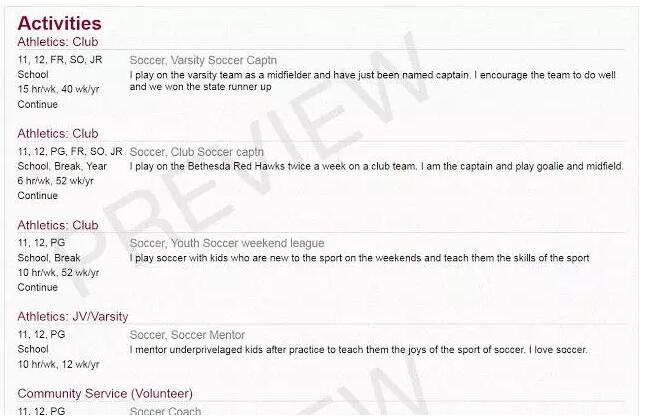The width and height of the screenshot is (645, 420).
Task: Select the Soccer, Club Soccer captn title
Action: coord(196,152)
